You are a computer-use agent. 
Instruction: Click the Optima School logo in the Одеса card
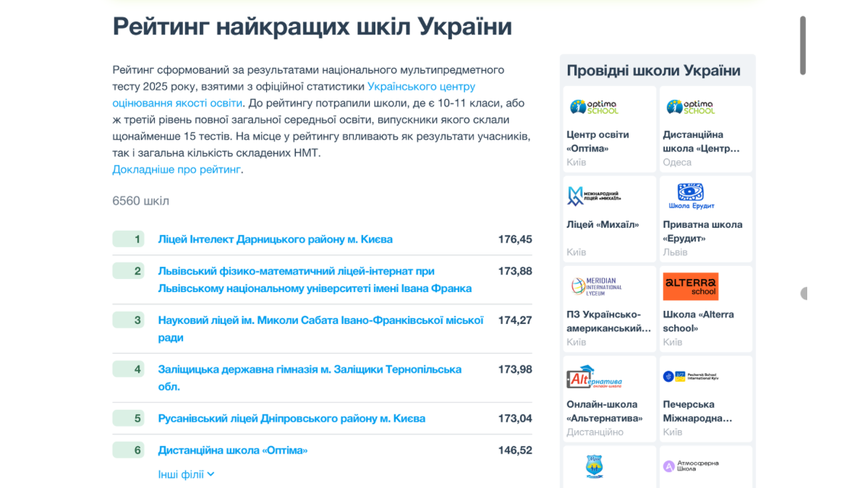(x=690, y=107)
